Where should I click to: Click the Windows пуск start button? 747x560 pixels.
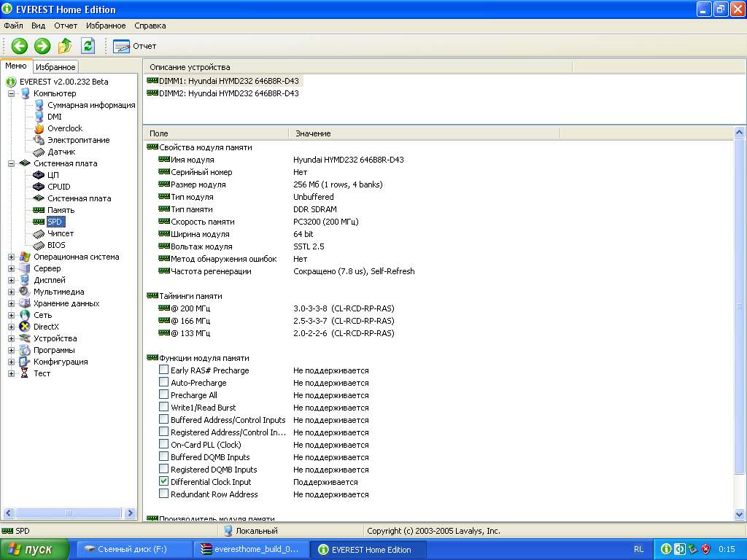pyautogui.click(x=35, y=549)
